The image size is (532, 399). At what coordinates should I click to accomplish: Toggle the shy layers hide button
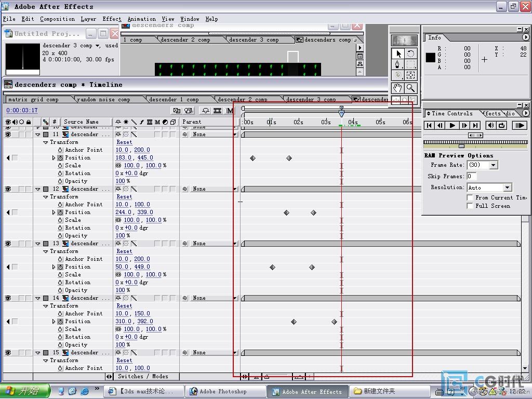coord(206,111)
